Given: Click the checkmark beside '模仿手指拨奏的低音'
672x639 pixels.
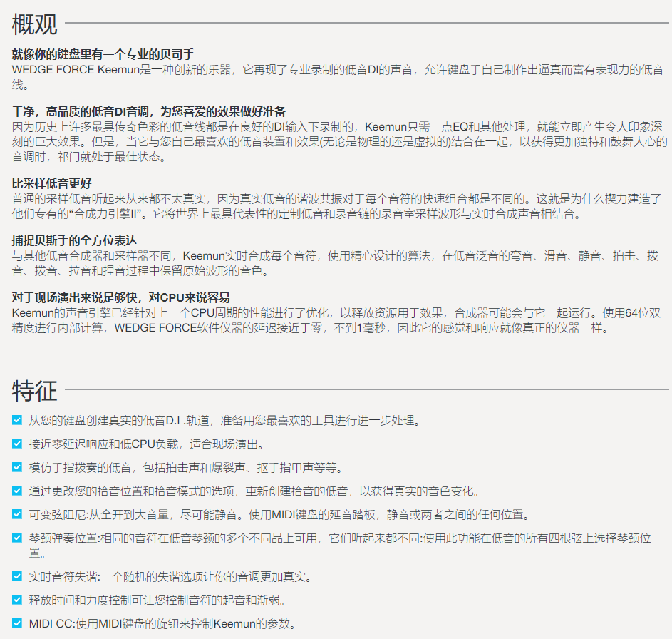Looking at the screenshot, I should click(16, 467).
